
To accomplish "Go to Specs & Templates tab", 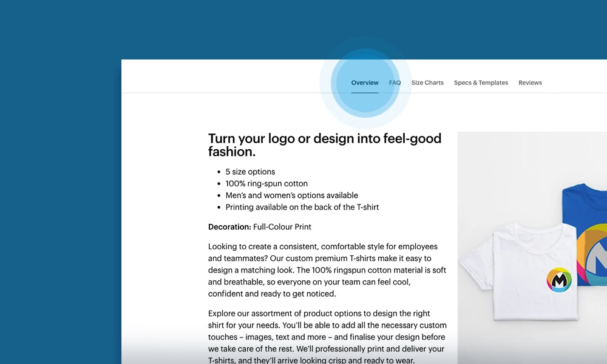I will (x=481, y=83).
